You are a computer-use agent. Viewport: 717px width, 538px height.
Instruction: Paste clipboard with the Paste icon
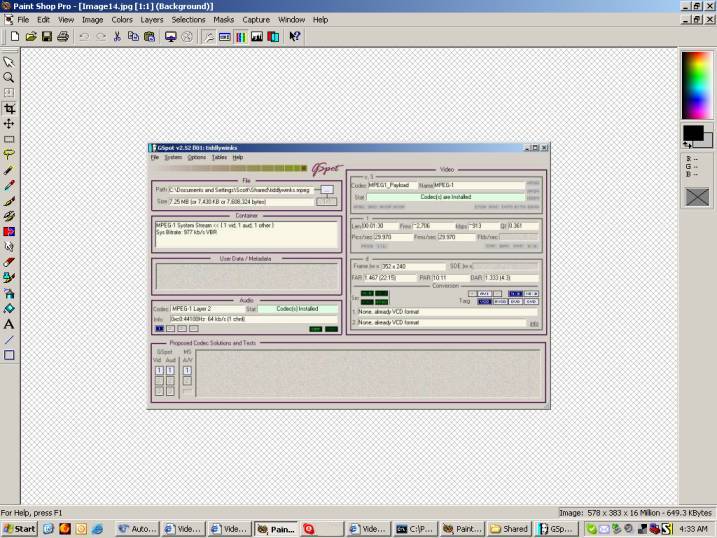coord(150,37)
